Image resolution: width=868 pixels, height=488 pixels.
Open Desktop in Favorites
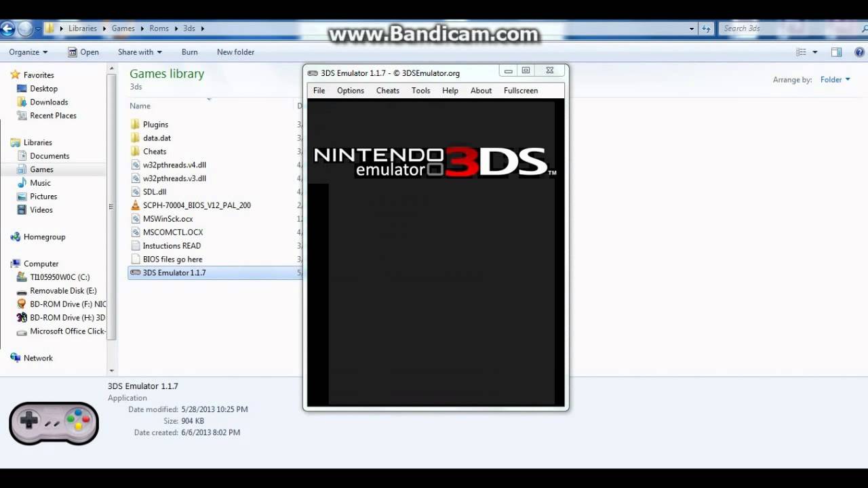tap(43, 89)
